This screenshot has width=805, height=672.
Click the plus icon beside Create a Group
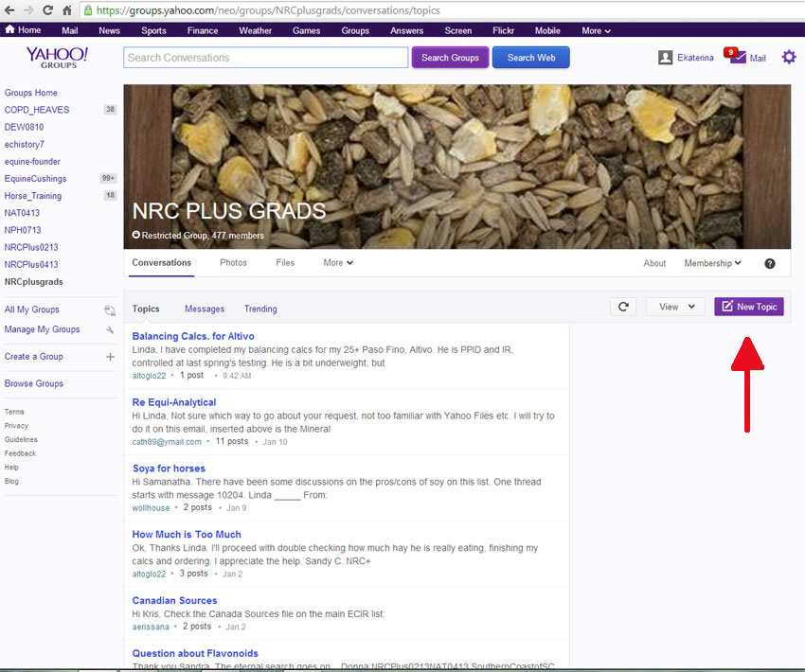(x=110, y=357)
